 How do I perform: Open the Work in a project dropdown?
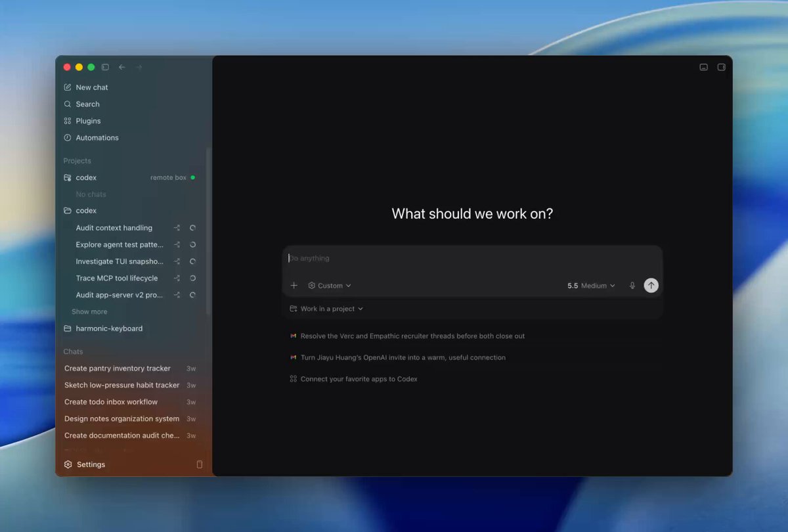[326, 309]
